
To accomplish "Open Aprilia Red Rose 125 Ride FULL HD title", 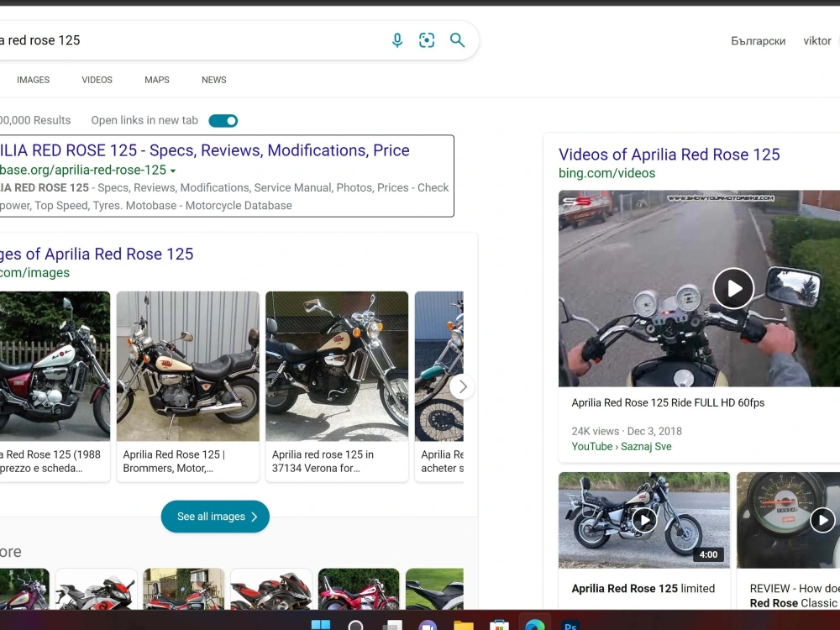I will tap(668, 403).
